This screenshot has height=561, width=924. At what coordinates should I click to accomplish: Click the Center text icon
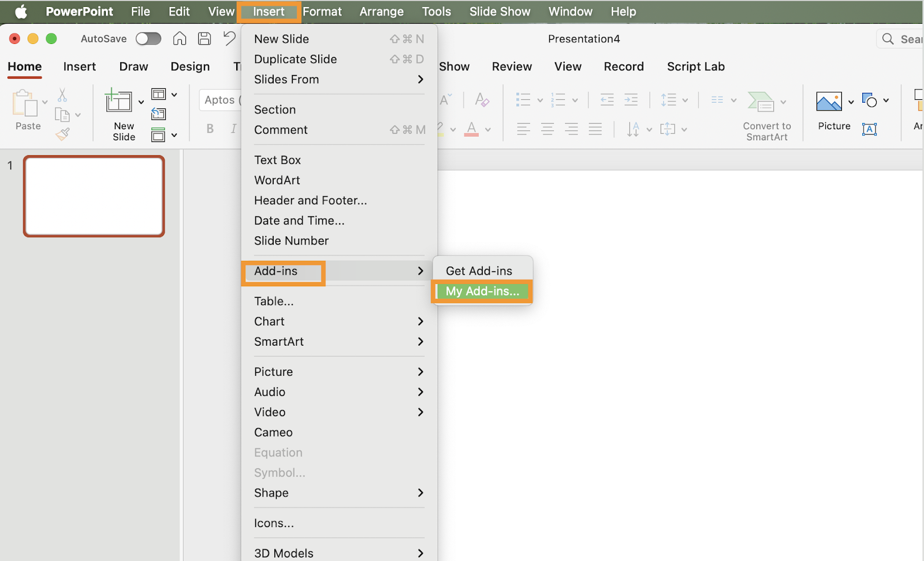click(547, 129)
